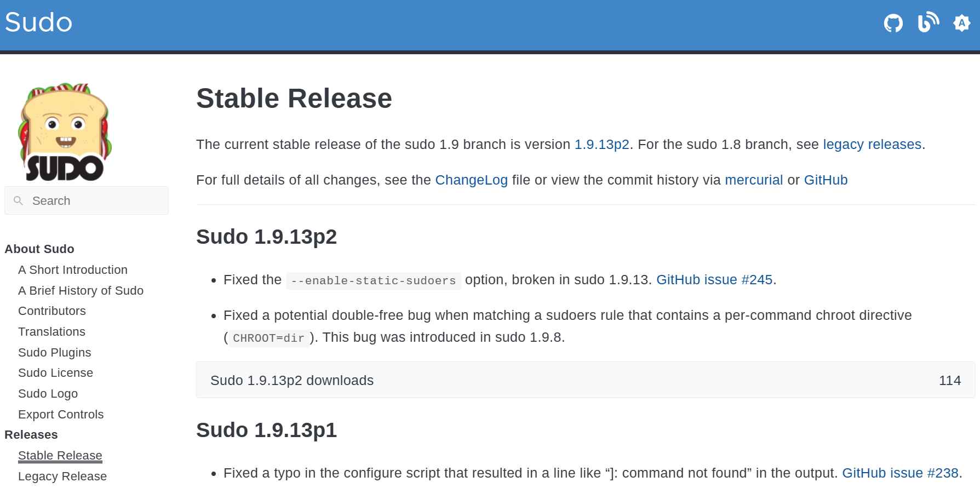Open the 'Legacy Release' page

click(x=62, y=476)
